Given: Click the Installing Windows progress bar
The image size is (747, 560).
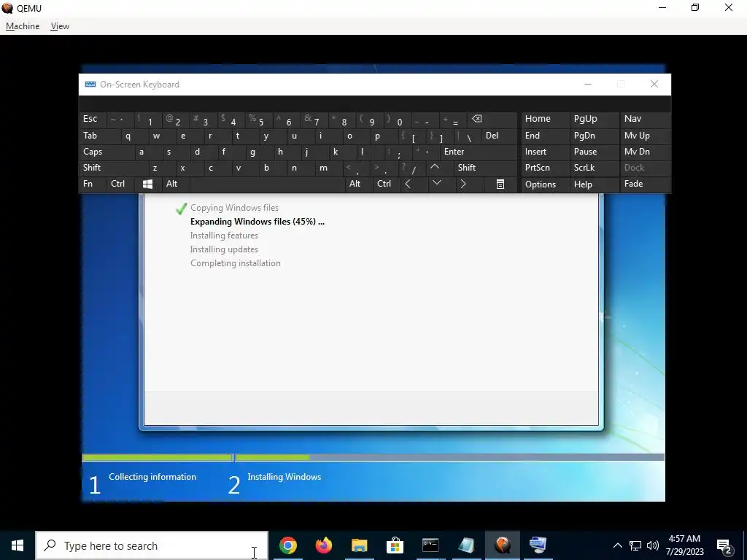Looking at the screenshot, I should [x=449, y=458].
